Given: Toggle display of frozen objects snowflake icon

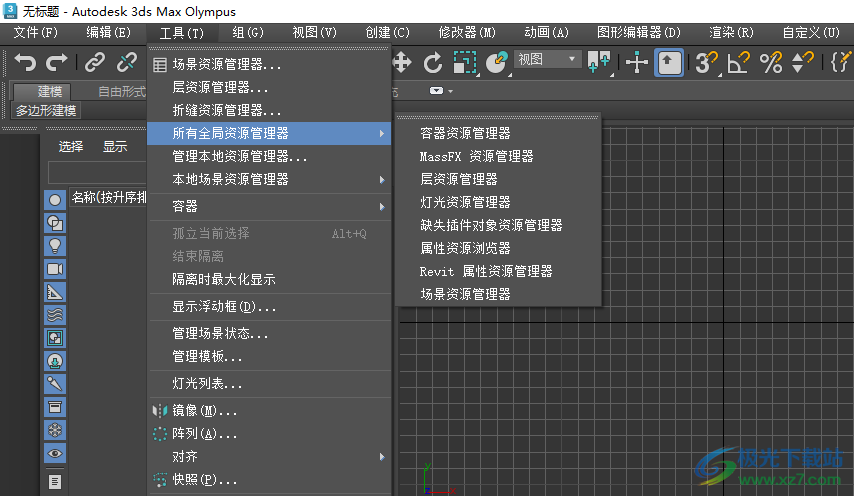Looking at the screenshot, I should pyautogui.click(x=55, y=430).
